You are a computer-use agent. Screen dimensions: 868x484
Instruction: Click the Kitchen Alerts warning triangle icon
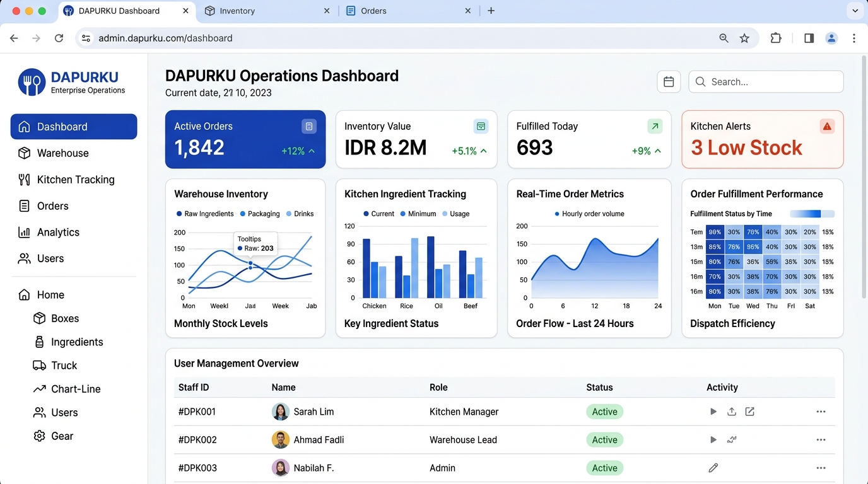(827, 127)
